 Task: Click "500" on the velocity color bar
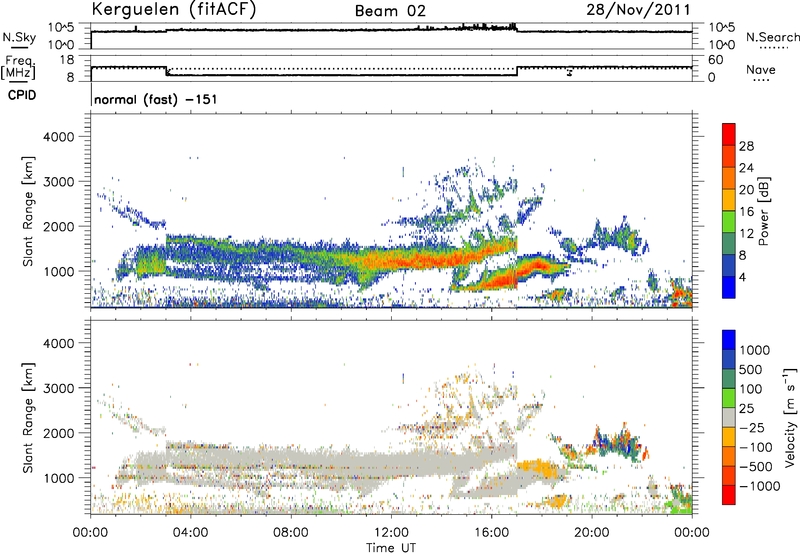click(751, 370)
